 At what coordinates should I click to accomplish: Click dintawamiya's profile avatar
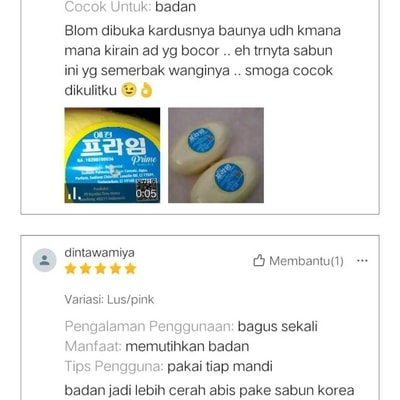[x=44, y=260]
